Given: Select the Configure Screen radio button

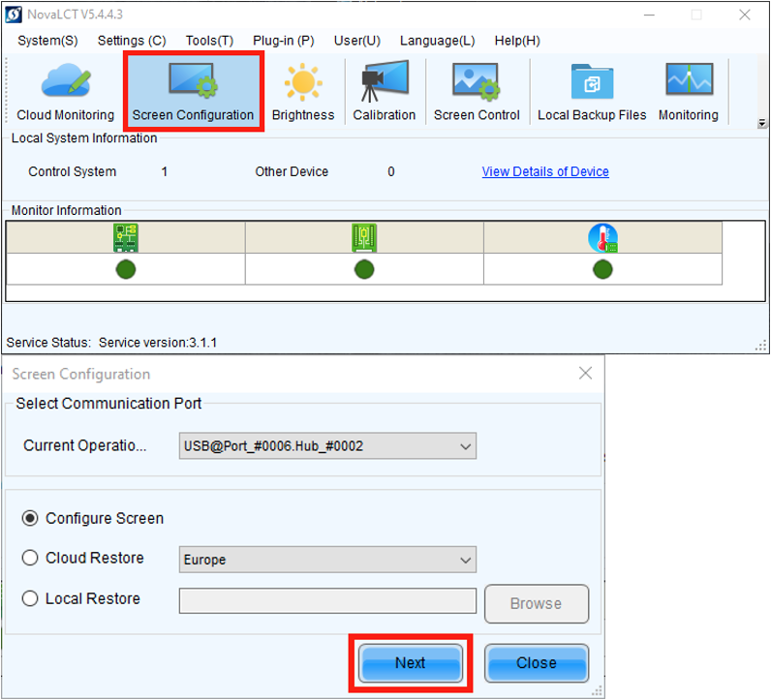Looking at the screenshot, I should tap(30, 518).
